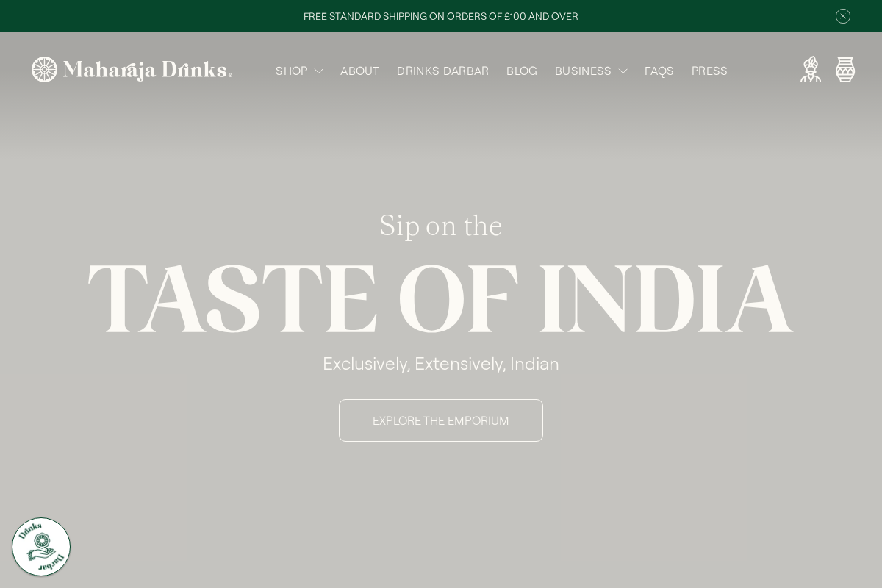Viewport: 882px width, 588px height.
Task: Click the Exclusively, Extensively, Indian tagline
Action: pyautogui.click(x=441, y=363)
